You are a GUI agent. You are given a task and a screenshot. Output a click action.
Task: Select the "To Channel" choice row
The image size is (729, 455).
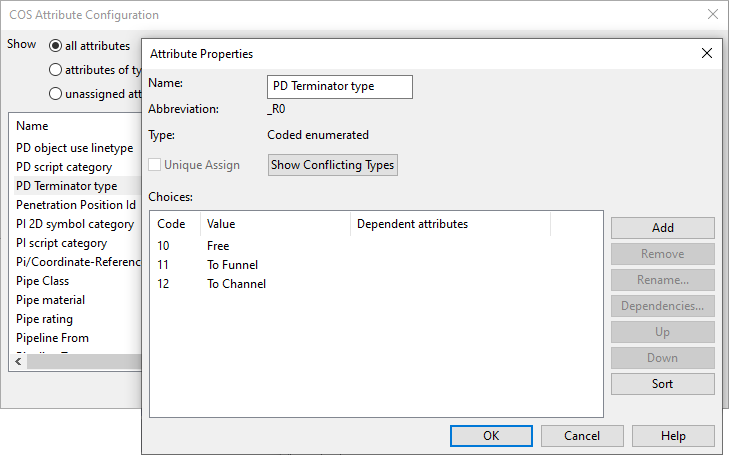pyautogui.click(x=236, y=284)
